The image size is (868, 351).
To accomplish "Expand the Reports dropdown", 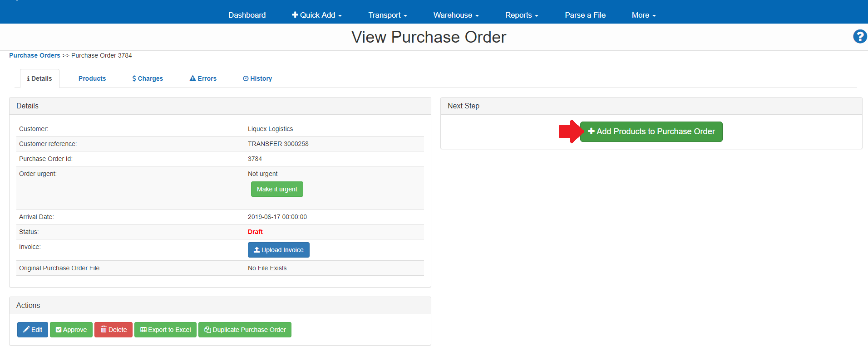I will click(521, 15).
